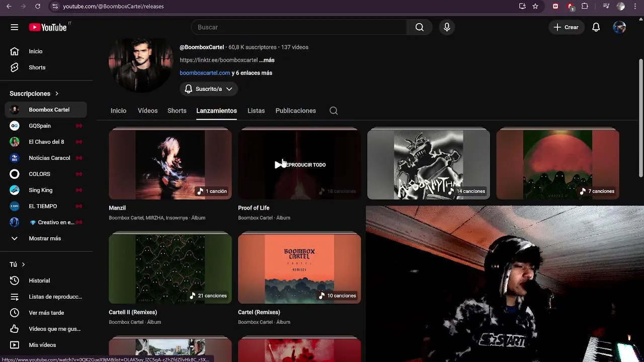Open the Manzil album thumbnail
Viewport: 644px width, 362px height.
170,164
